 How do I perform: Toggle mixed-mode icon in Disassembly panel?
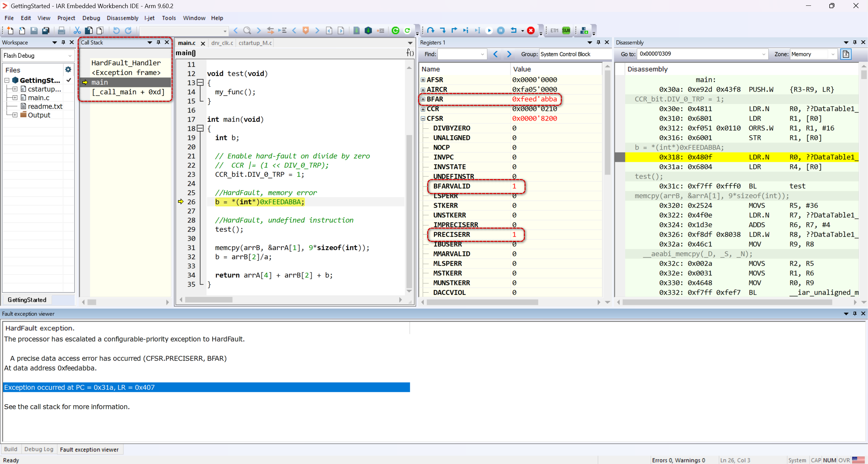(846, 54)
